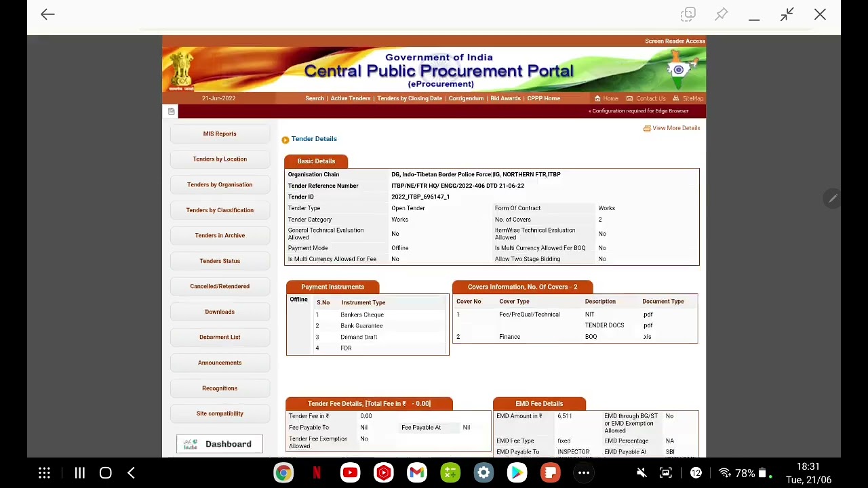This screenshot has width=868, height=488.
Task: Open the three-dot more apps icon
Action: pyautogui.click(x=584, y=473)
